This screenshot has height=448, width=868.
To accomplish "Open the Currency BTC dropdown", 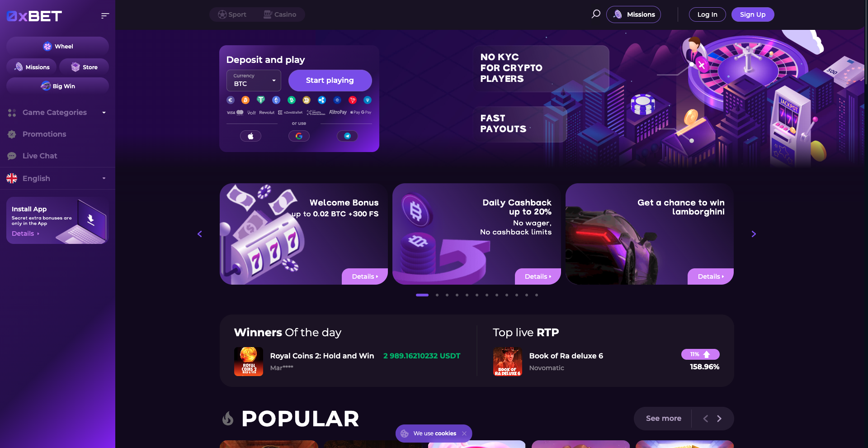I will 254,81.
